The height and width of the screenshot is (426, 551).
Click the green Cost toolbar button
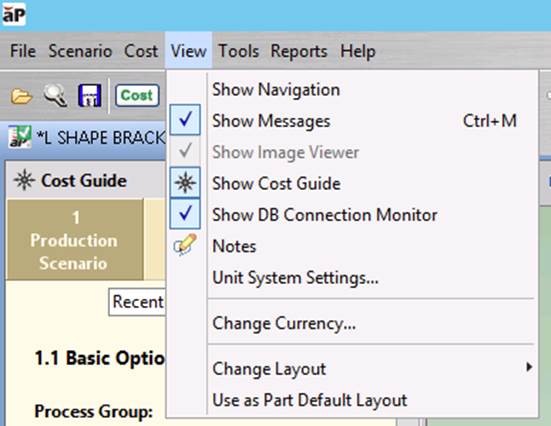point(137,95)
